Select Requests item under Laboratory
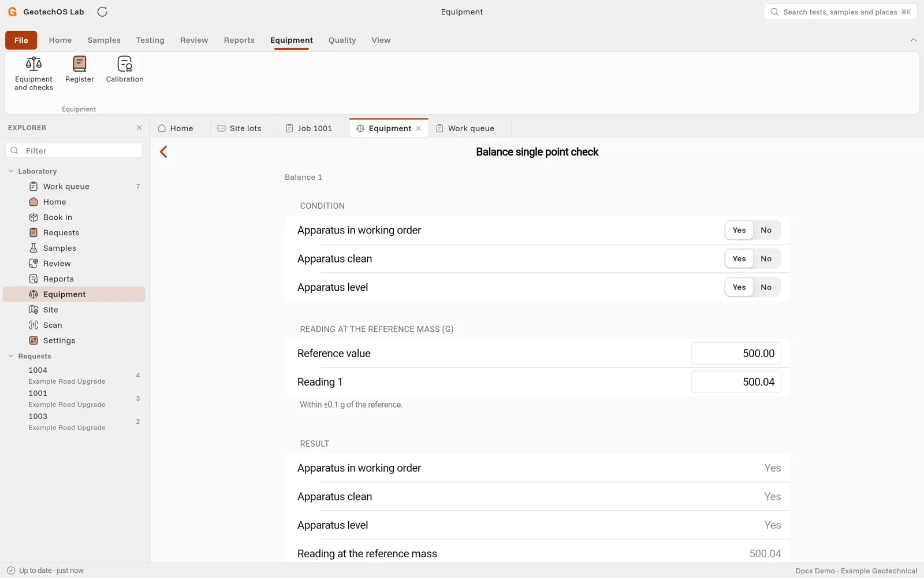 click(x=74, y=233)
